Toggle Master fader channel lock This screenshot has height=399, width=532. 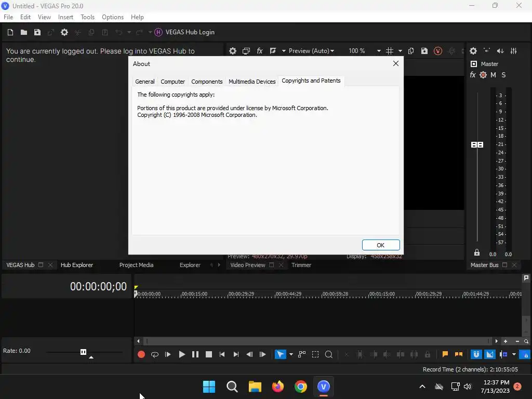[477, 252]
